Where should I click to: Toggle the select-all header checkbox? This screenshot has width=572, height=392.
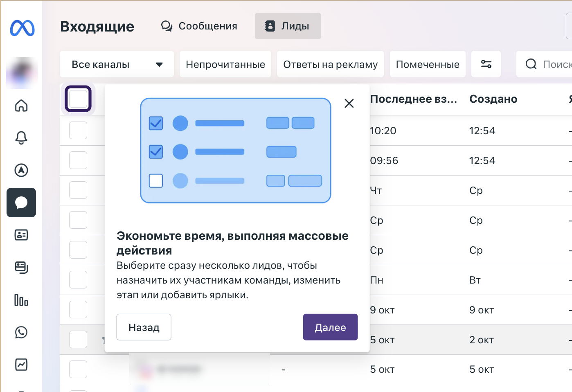[x=78, y=99]
